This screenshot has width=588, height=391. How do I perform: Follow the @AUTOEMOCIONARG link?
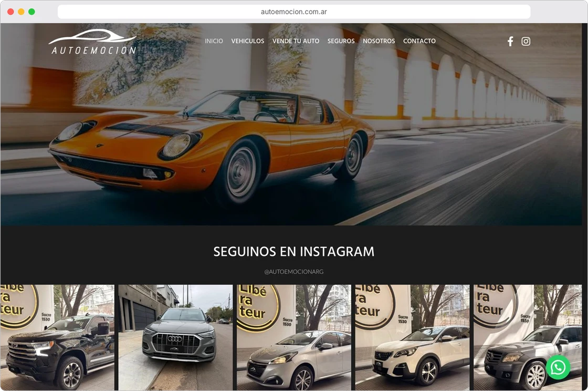pyautogui.click(x=294, y=272)
